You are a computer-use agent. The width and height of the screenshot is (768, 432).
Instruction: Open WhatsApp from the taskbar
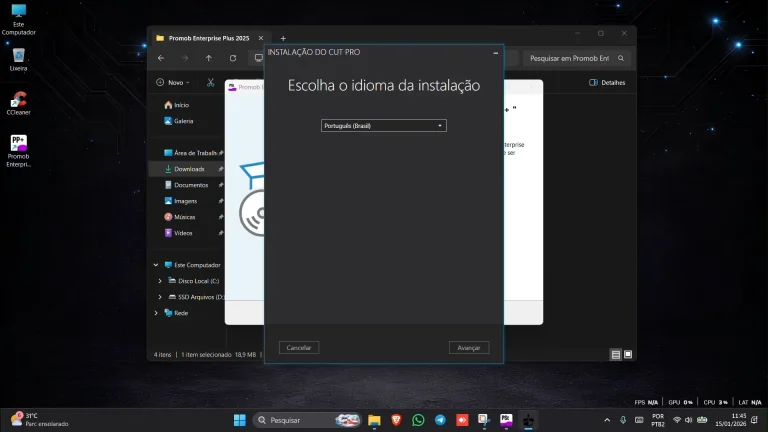click(418, 420)
